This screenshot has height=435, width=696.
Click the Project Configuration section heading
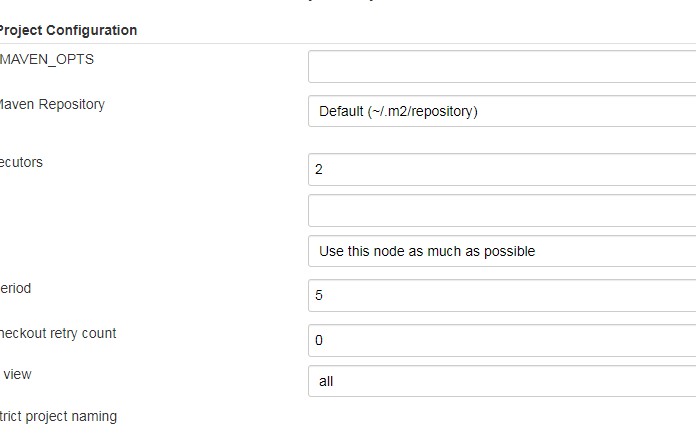pyautogui.click(x=68, y=30)
